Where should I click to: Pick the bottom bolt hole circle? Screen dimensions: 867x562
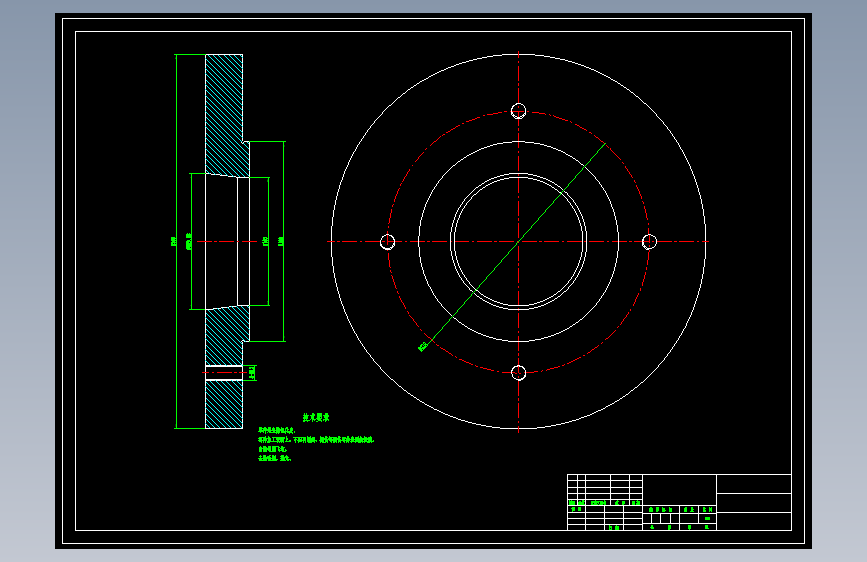(x=518, y=373)
